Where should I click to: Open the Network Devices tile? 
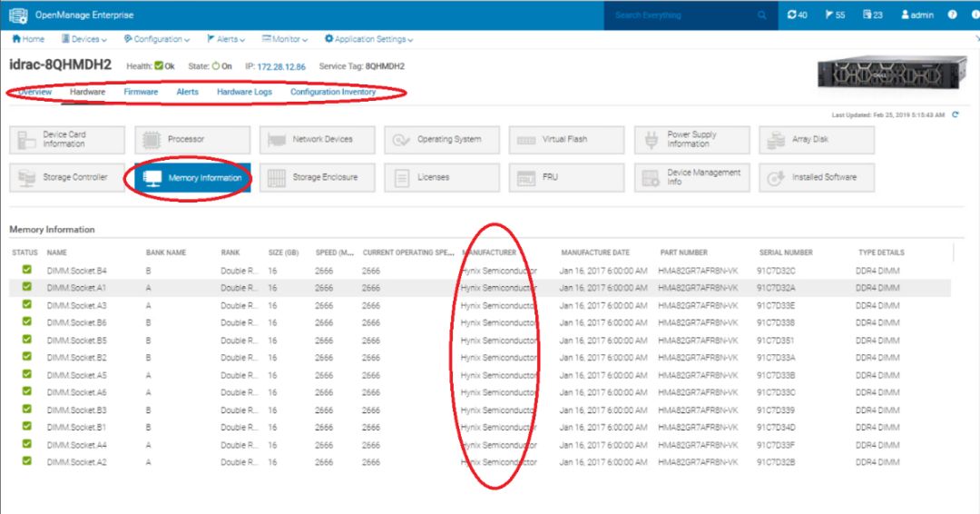point(317,140)
